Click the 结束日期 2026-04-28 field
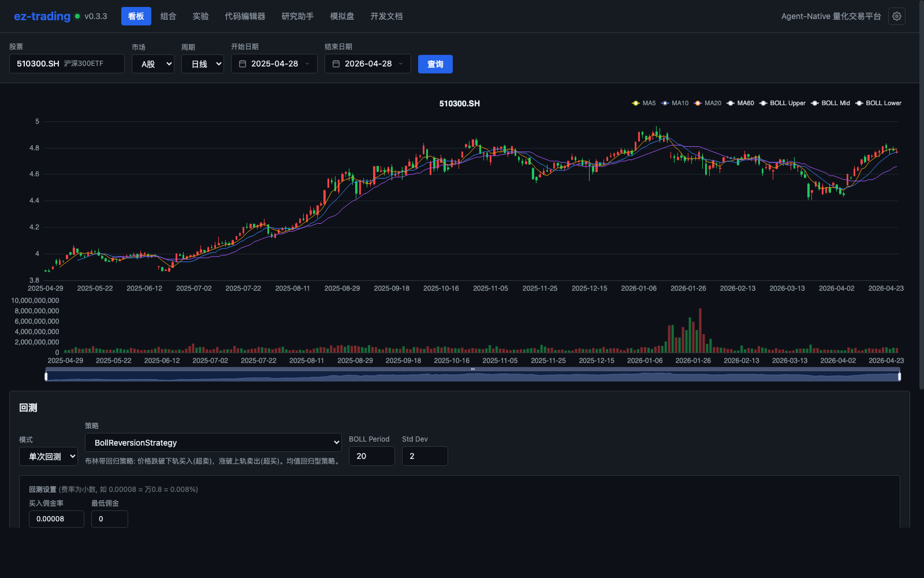 point(368,64)
